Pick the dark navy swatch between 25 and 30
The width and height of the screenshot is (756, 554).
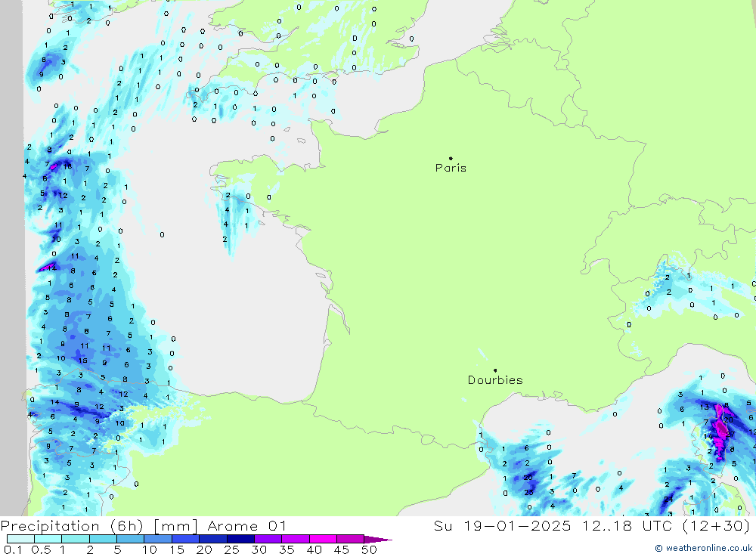[x=240, y=539]
